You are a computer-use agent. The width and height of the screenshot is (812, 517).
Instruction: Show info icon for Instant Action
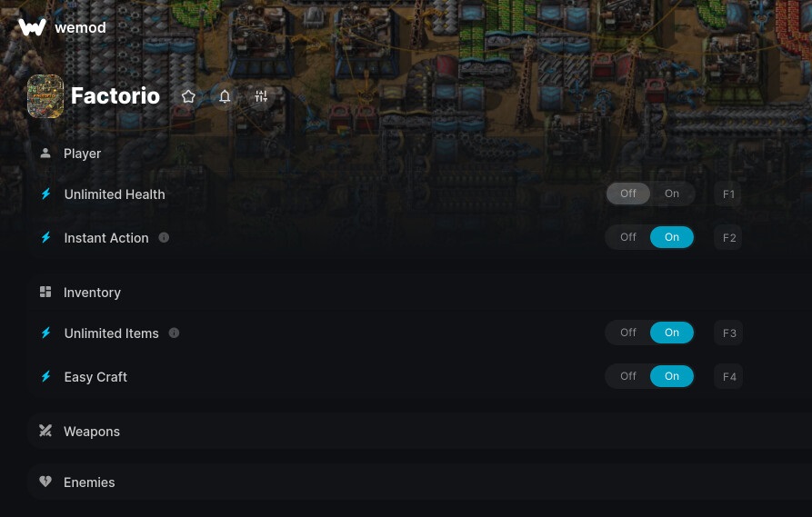click(164, 237)
